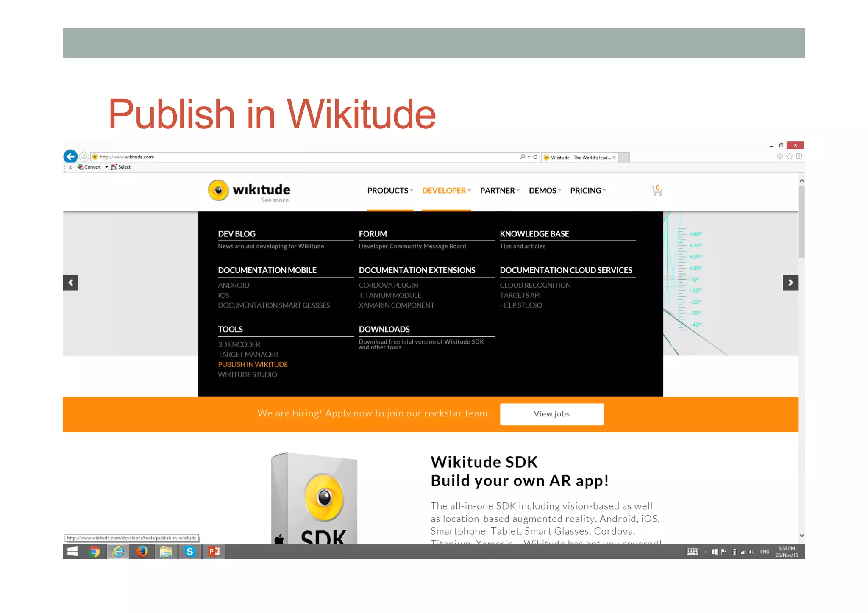Go to next slide with right arrow

(x=790, y=283)
